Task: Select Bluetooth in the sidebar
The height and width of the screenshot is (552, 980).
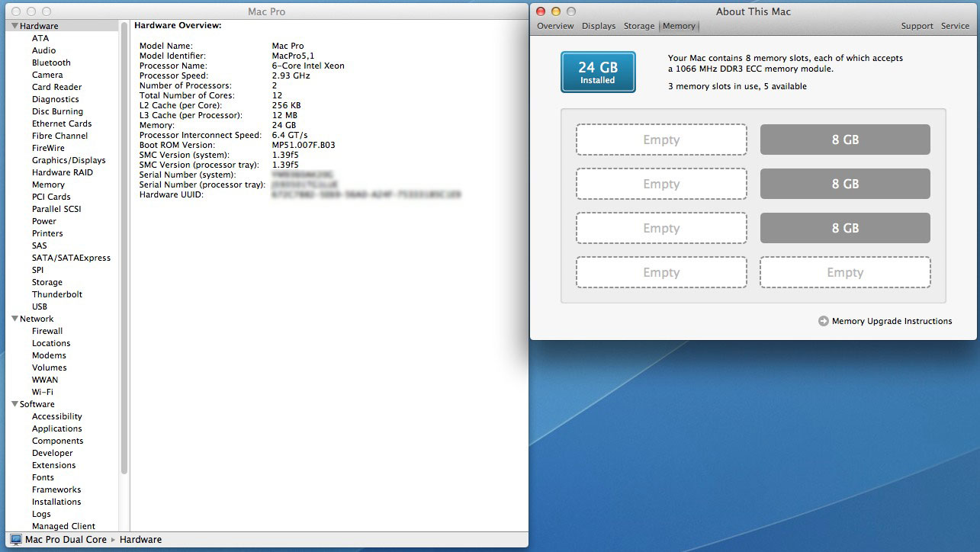Action: [x=51, y=63]
